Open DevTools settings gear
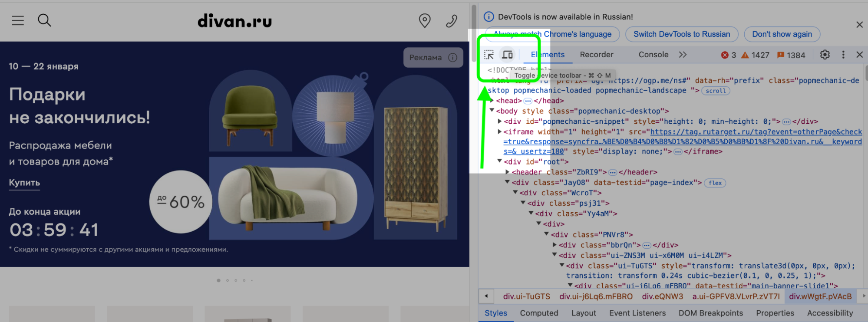The width and height of the screenshot is (868, 322). 825,55
